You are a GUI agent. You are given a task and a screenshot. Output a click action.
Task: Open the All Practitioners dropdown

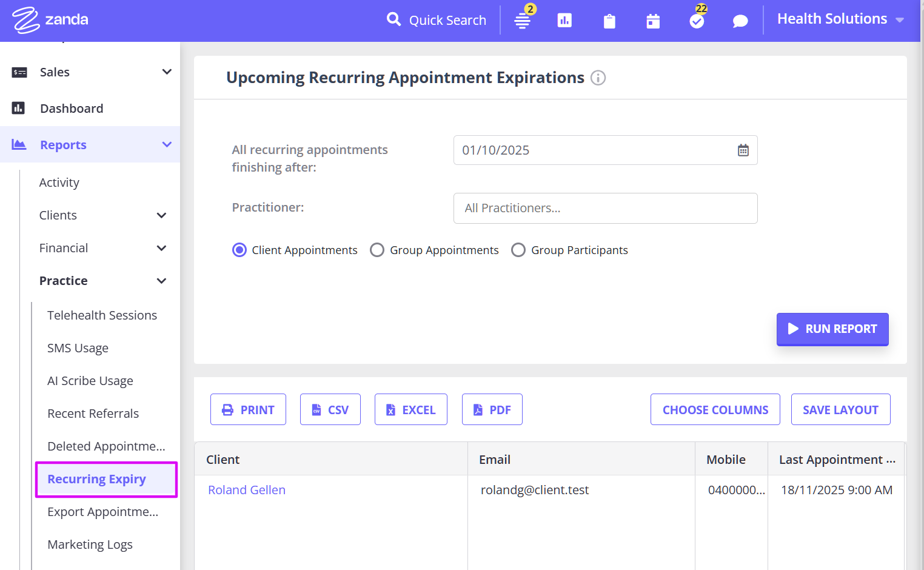605,208
